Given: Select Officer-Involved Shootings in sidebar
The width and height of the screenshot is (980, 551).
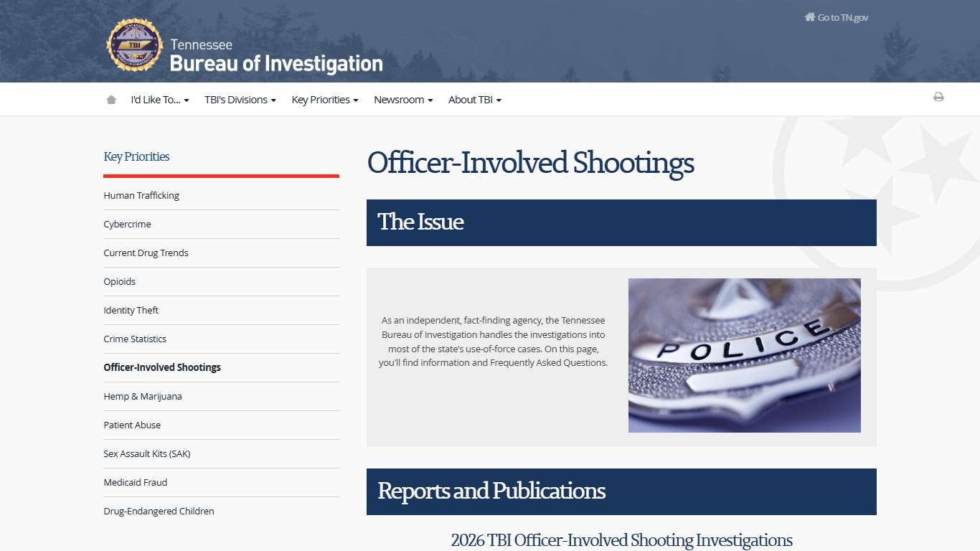Looking at the screenshot, I should tap(162, 367).
